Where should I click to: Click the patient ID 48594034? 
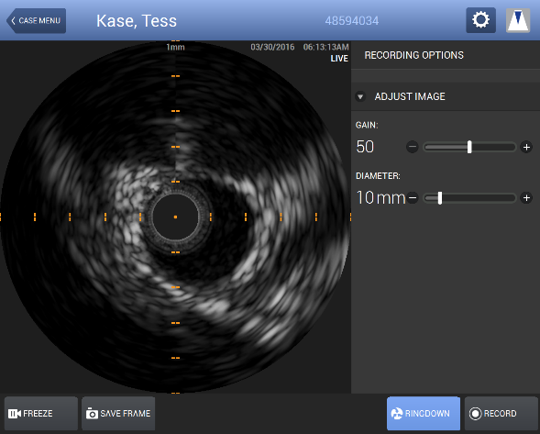point(352,21)
